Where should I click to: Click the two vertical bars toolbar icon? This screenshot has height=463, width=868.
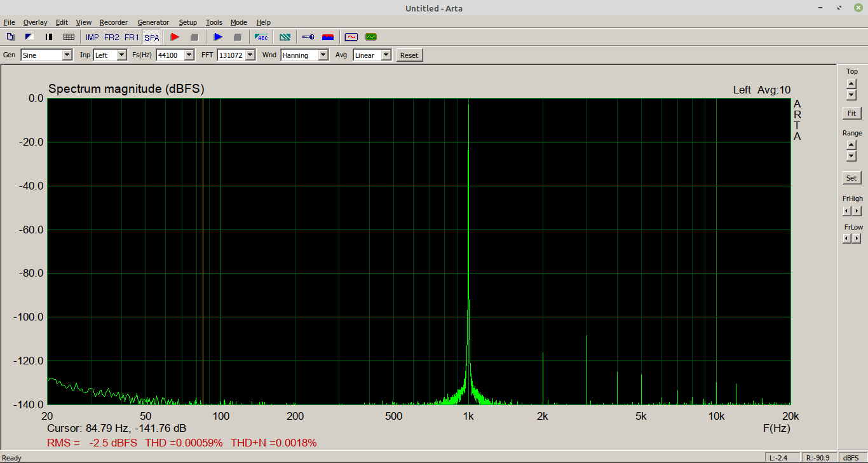(x=49, y=37)
